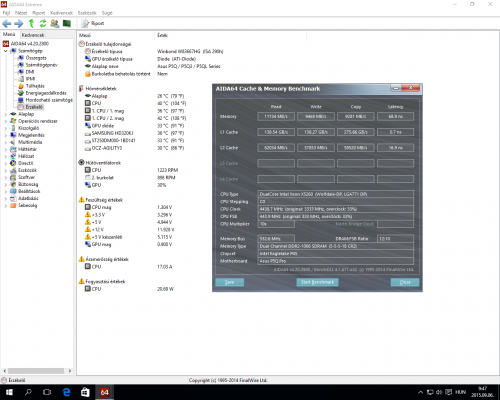Click Save in the benchmark dialog
The width and height of the screenshot is (500, 400).
point(229,282)
